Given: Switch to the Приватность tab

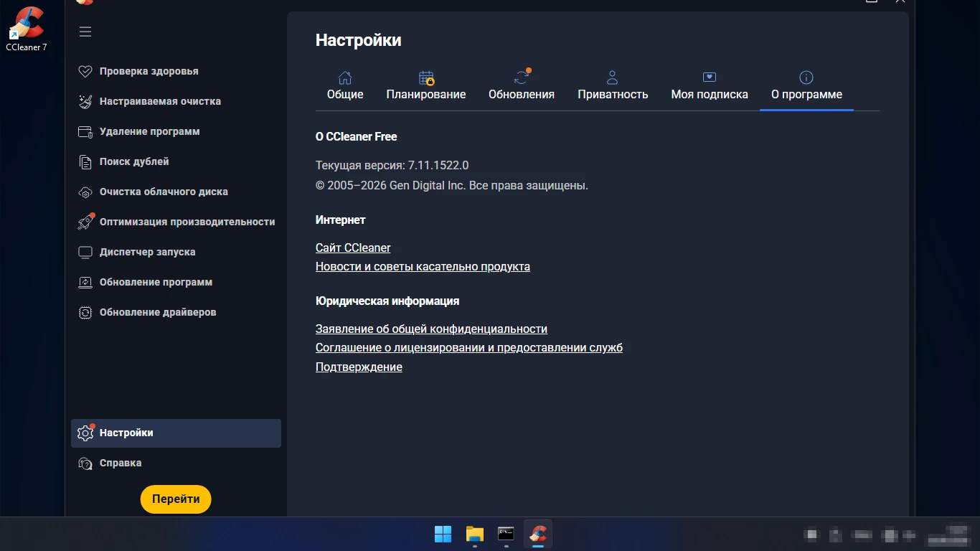Looking at the screenshot, I should (x=613, y=86).
